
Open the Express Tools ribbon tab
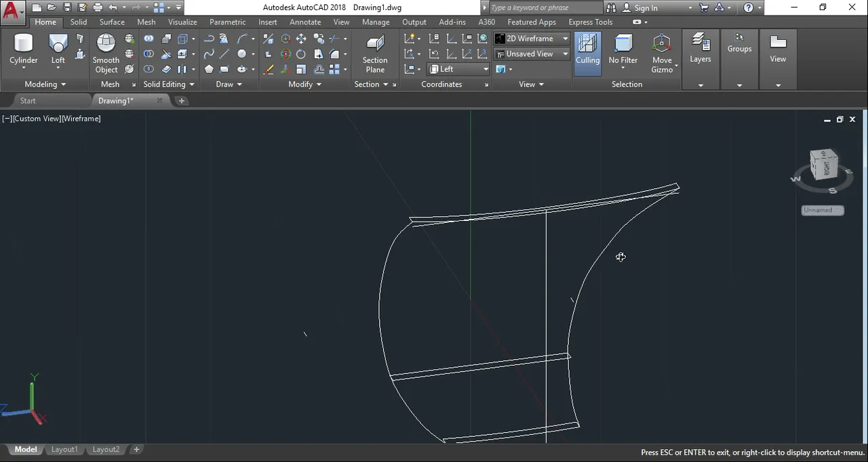tap(590, 22)
